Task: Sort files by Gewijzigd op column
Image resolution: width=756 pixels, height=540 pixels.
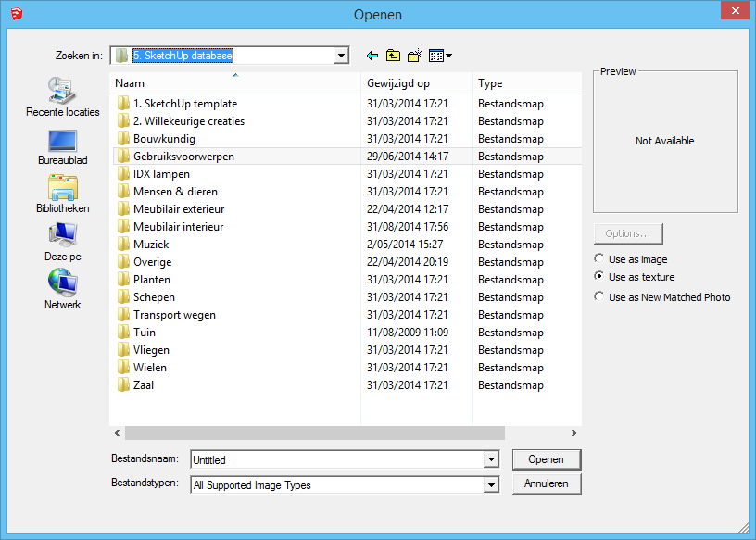Action: pyautogui.click(x=416, y=83)
